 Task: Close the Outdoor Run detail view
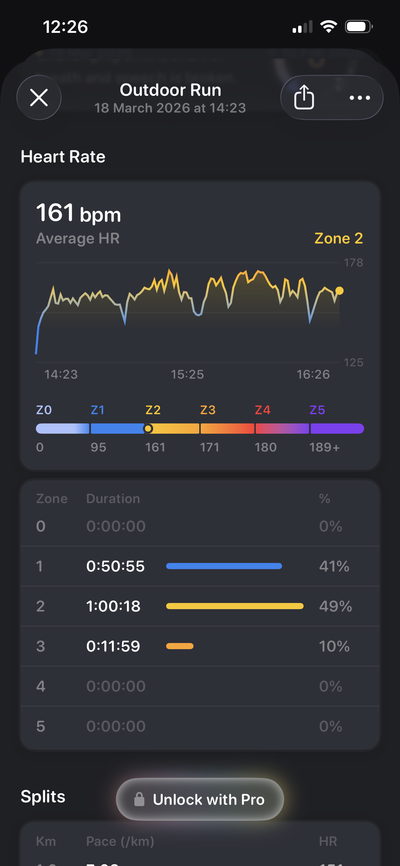pos(39,98)
